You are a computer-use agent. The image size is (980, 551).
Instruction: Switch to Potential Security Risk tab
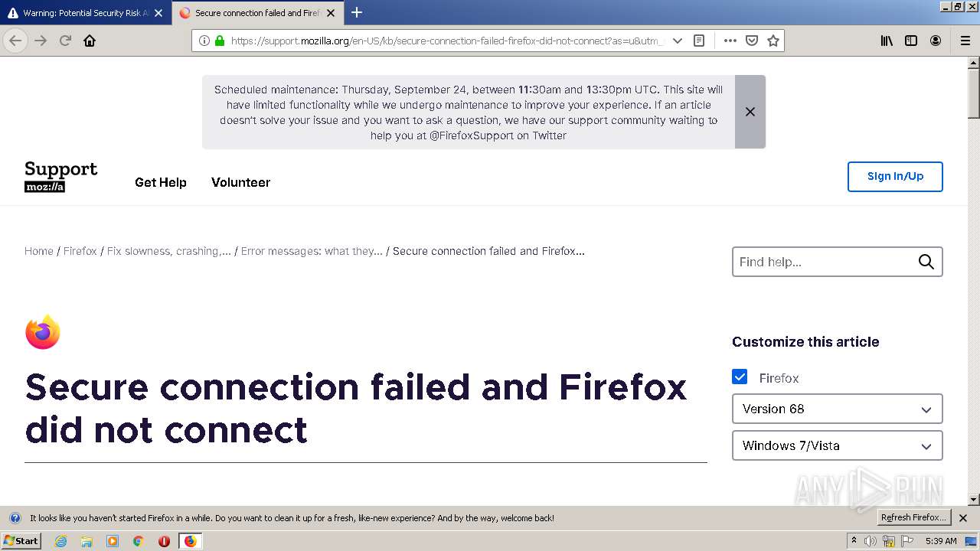pyautogui.click(x=80, y=13)
